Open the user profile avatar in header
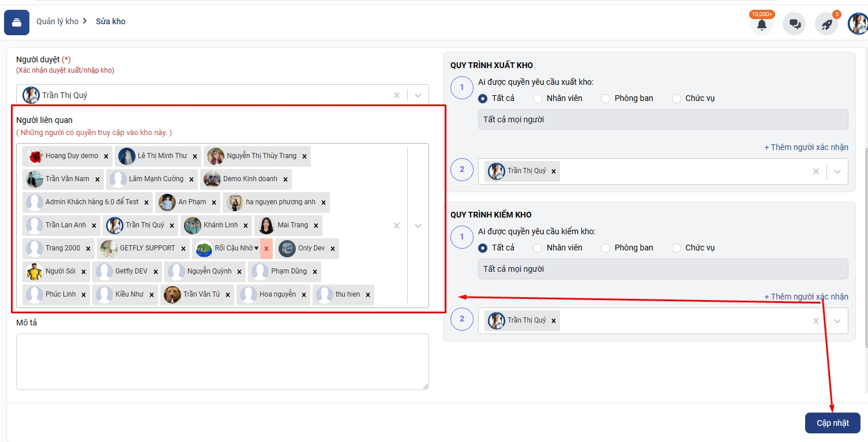 (858, 24)
